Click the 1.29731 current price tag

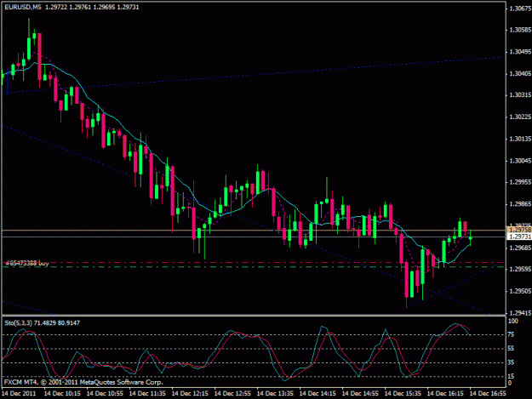(x=520, y=237)
